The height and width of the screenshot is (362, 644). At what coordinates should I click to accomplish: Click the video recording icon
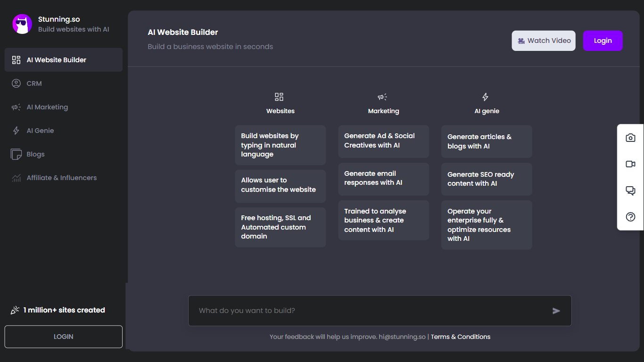(630, 164)
